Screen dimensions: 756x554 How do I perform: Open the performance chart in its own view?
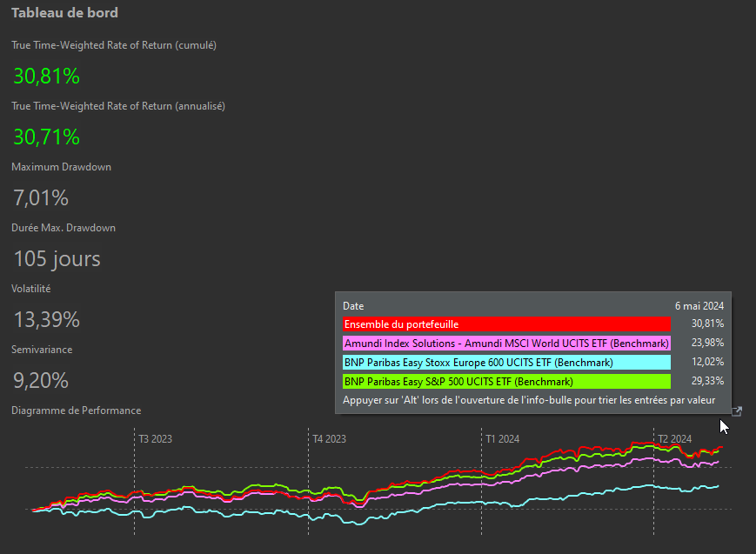tap(737, 411)
